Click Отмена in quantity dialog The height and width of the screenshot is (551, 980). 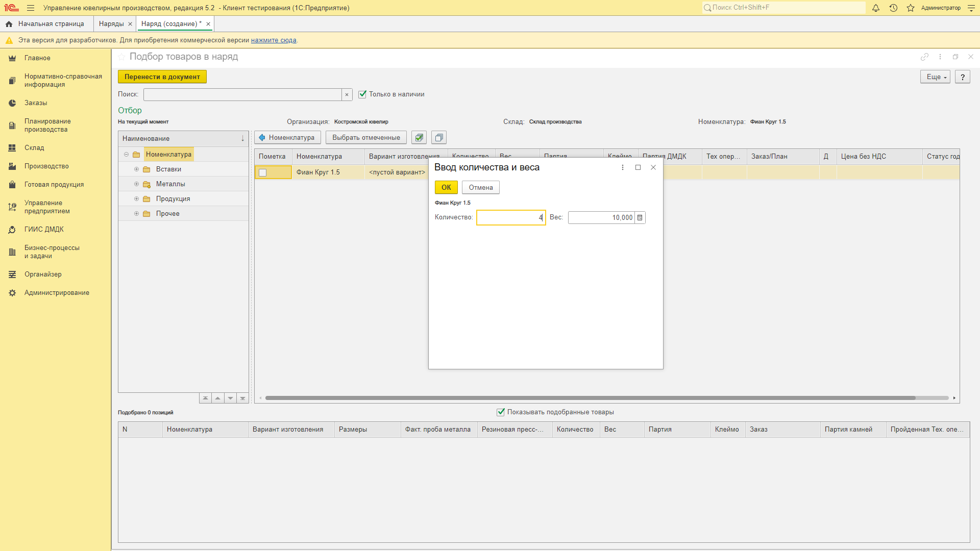481,187
